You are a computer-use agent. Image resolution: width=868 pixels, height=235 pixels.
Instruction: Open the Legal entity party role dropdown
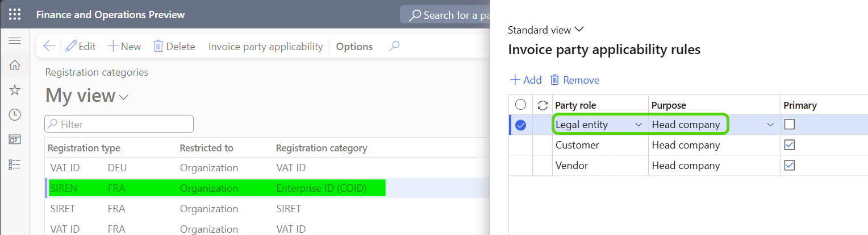pos(639,125)
